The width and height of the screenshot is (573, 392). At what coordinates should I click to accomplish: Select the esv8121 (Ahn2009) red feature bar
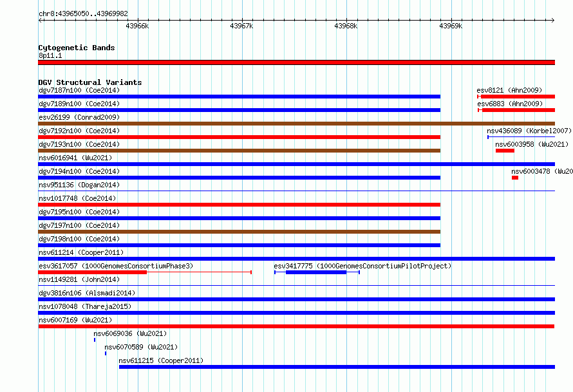tap(516, 97)
